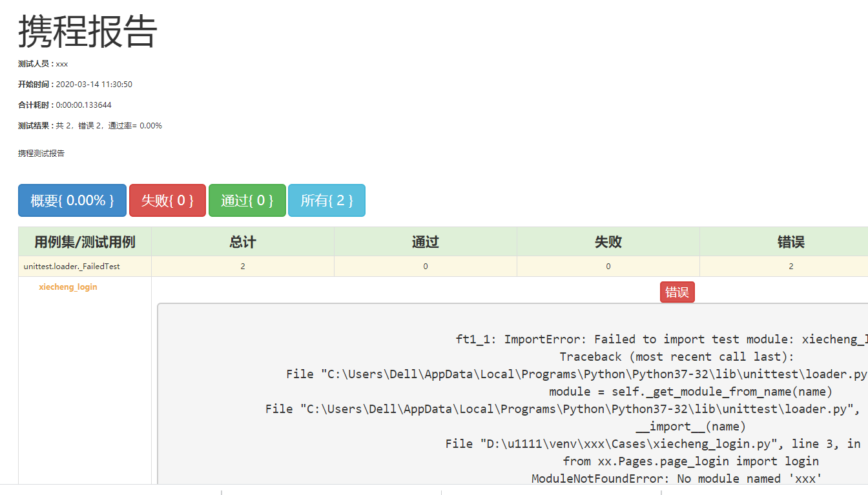Click the 测试人员 xxx line

43,64
